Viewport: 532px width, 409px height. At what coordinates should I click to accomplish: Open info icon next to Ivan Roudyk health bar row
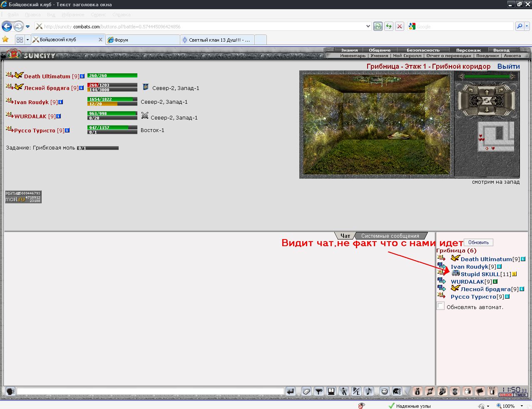click(61, 102)
